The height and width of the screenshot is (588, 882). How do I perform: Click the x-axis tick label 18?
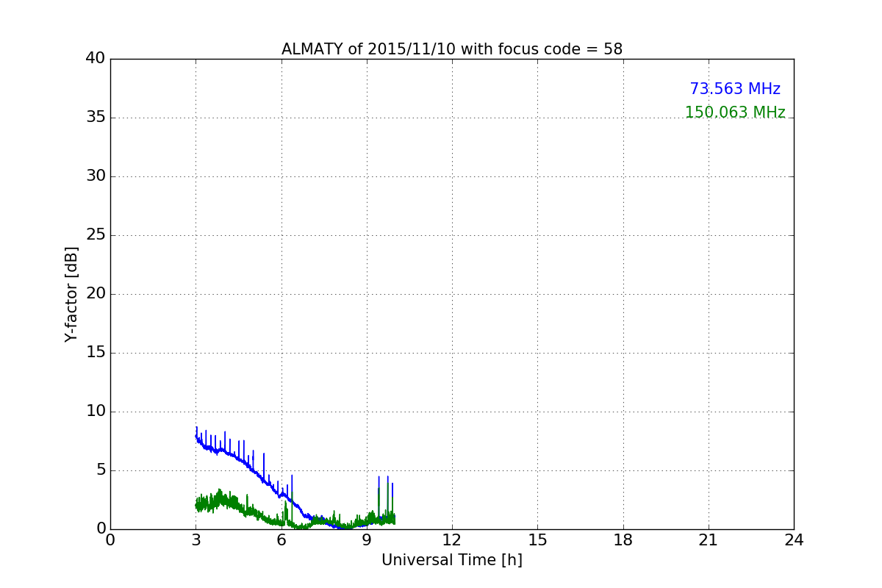click(x=623, y=540)
